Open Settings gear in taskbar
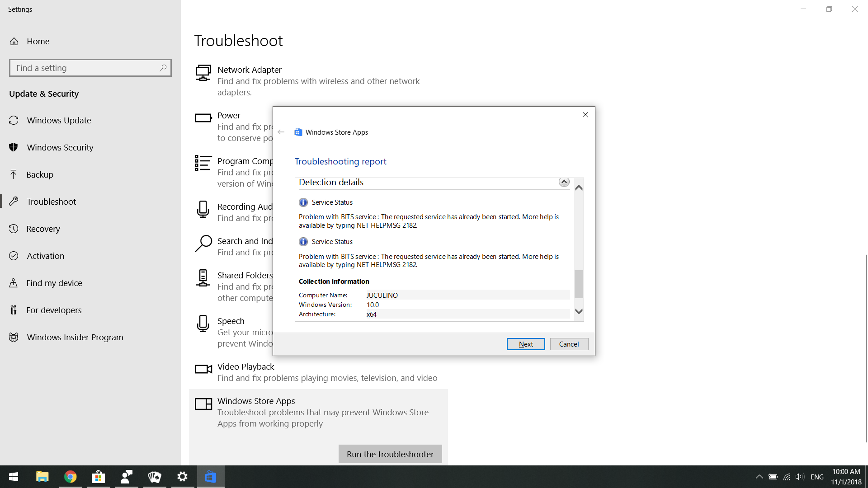Image resolution: width=868 pixels, height=488 pixels. [182, 477]
